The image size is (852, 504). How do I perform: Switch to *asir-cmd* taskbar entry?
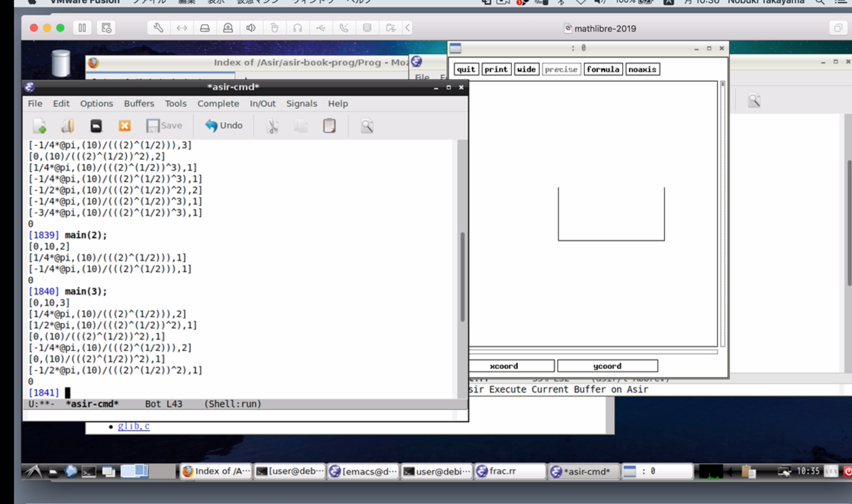584,471
